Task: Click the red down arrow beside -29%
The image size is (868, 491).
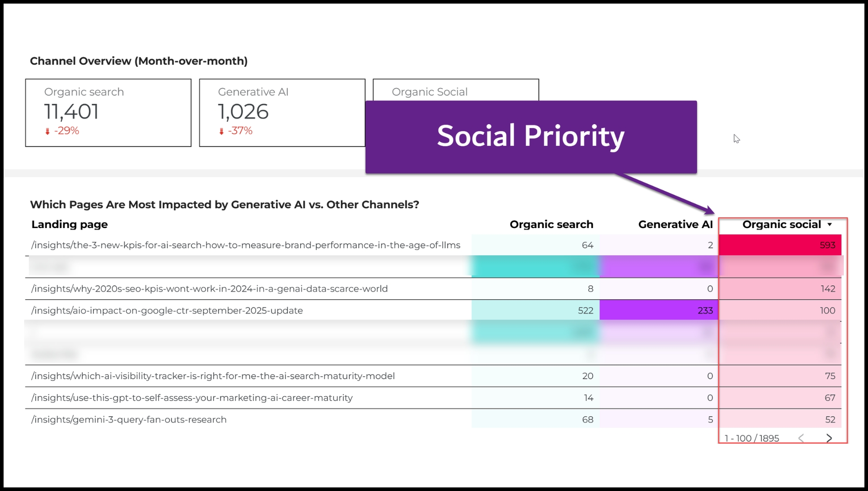Action: click(x=48, y=131)
